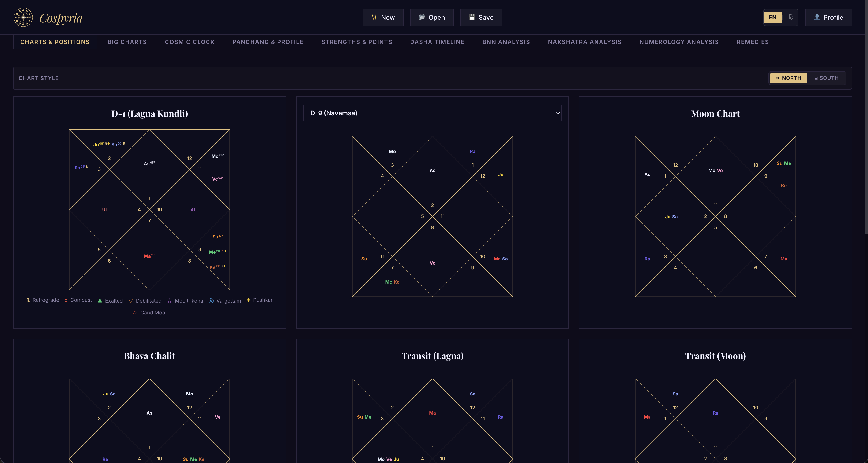Click As 05° in the D-1 chart
Image resolution: width=868 pixels, height=463 pixels.
[x=149, y=164]
